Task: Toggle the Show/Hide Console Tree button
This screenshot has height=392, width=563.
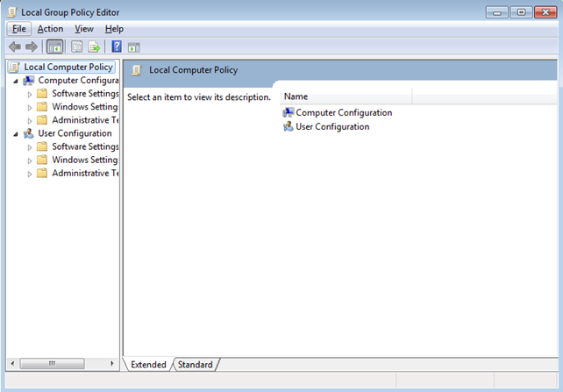Action: click(54, 46)
